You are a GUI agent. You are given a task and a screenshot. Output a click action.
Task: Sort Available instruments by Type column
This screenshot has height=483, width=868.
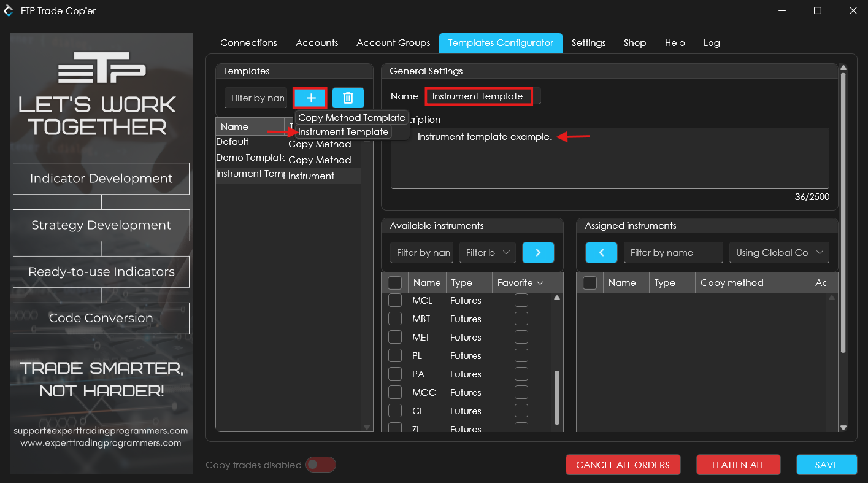(x=469, y=283)
